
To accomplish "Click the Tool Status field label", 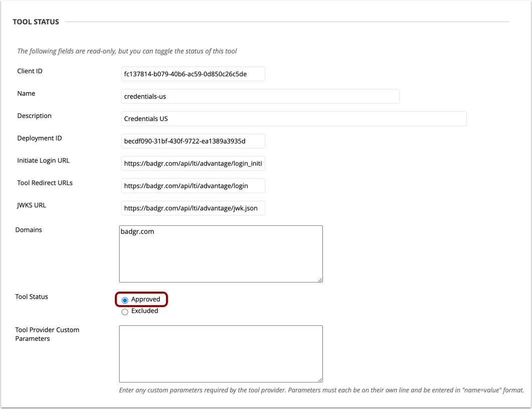I will (31, 297).
